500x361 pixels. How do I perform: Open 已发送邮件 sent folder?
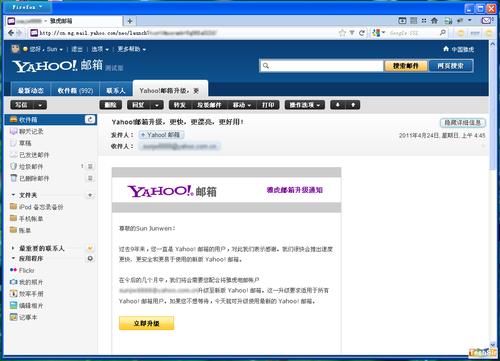click(x=34, y=155)
